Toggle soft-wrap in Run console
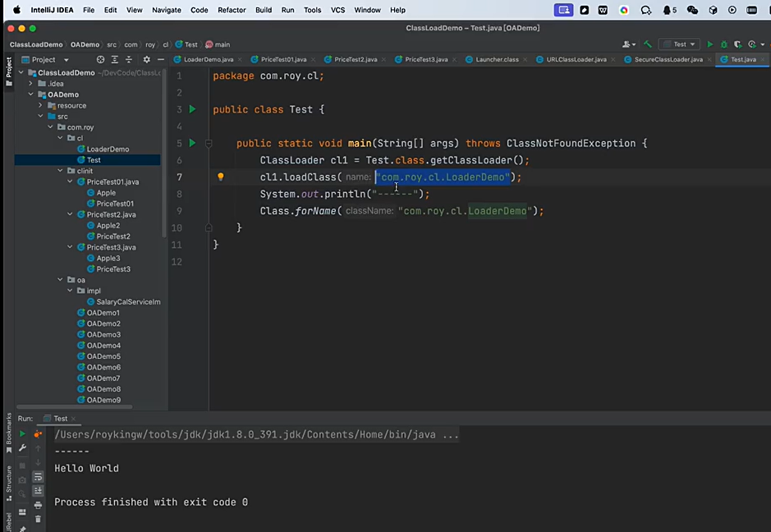The width and height of the screenshot is (771, 532). point(38,477)
